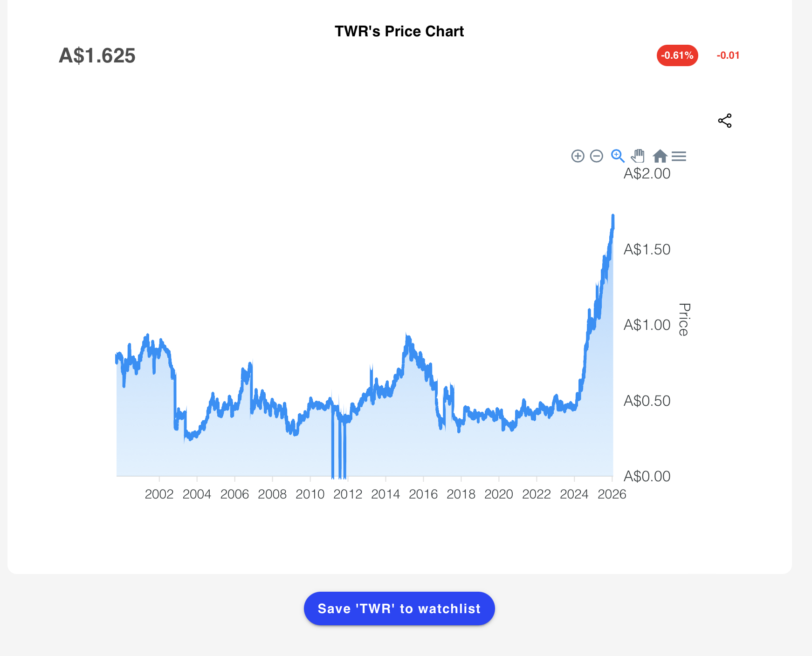Select the A$2.00 axis label
The image size is (812, 656).
647,173
